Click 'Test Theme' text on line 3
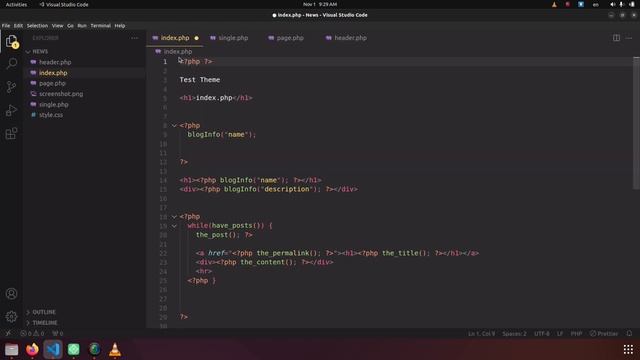Viewport: 640px width, 360px height. coord(200,80)
